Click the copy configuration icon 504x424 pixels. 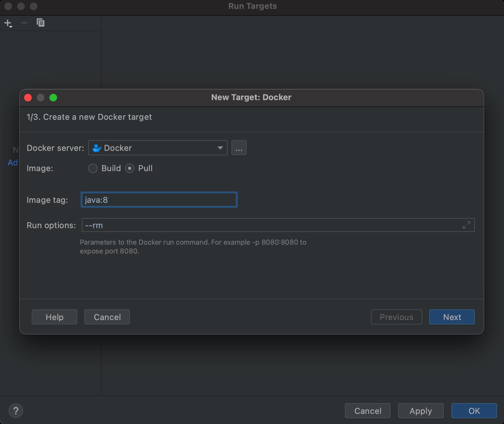41,23
